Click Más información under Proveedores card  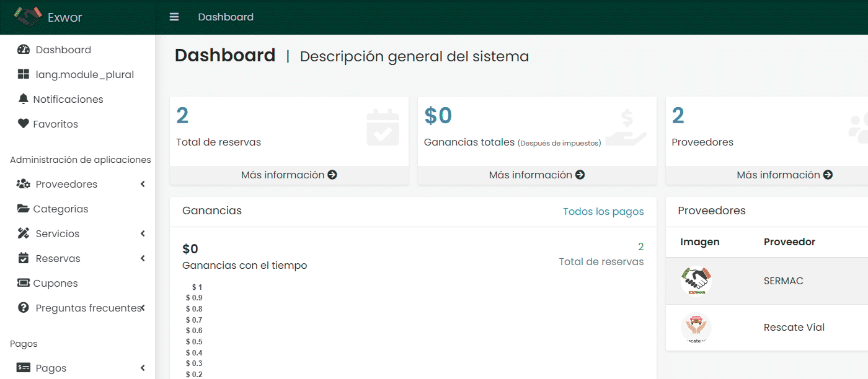pyautogui.click(x=784, y=175)
